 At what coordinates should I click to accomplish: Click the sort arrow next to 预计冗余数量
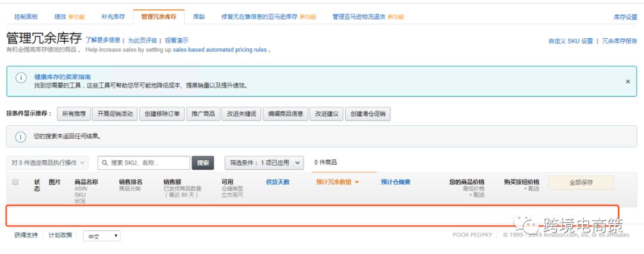(x=357, y=182)
